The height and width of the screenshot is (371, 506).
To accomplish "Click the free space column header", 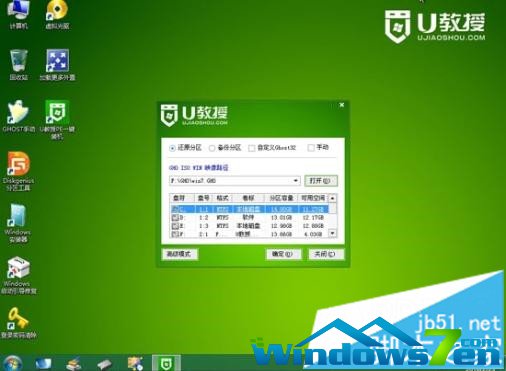I will (313, 198).
